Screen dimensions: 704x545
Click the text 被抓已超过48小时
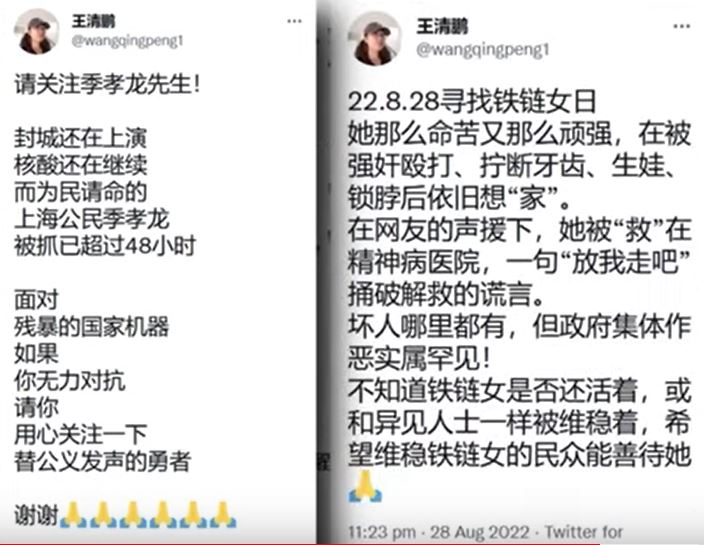[x=105, y=246]
